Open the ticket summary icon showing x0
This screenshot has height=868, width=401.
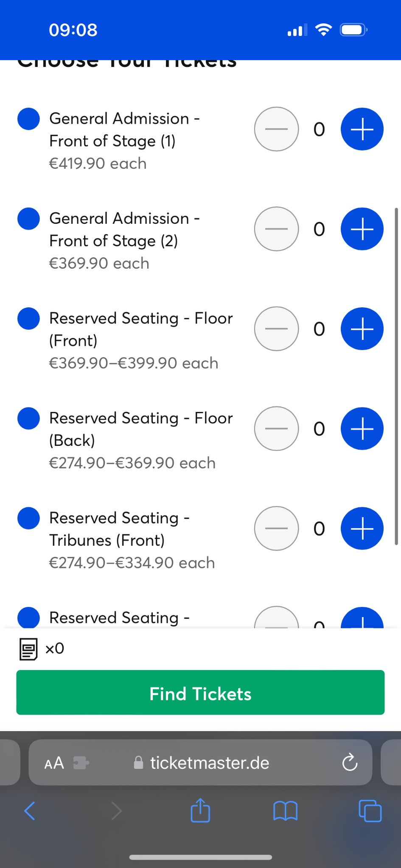tap(29, 649)
